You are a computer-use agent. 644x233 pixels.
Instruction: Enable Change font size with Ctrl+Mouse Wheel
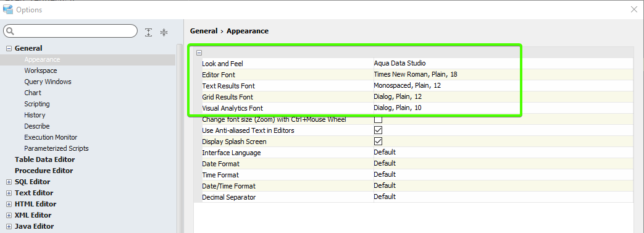click(378, 119)
